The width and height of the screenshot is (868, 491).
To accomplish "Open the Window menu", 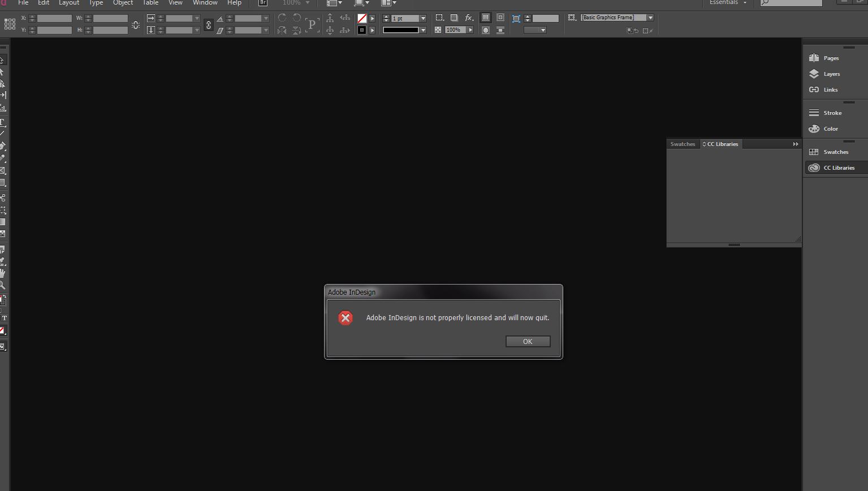I will 205,3.
